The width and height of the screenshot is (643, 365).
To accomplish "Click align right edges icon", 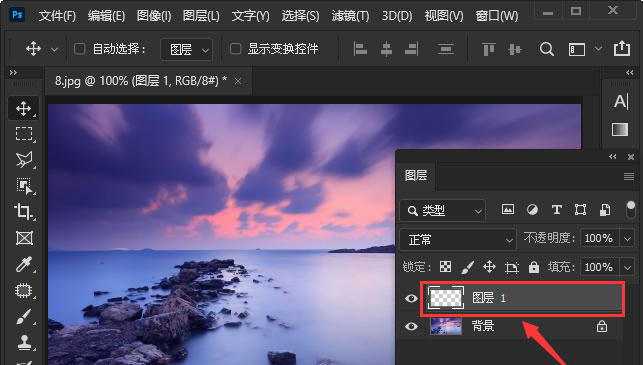I will coord(411,49).
